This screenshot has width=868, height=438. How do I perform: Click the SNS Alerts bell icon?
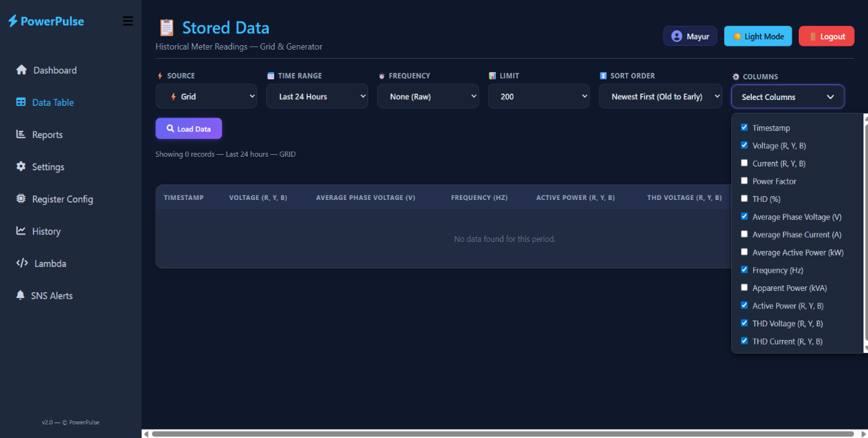pos(20,295)
